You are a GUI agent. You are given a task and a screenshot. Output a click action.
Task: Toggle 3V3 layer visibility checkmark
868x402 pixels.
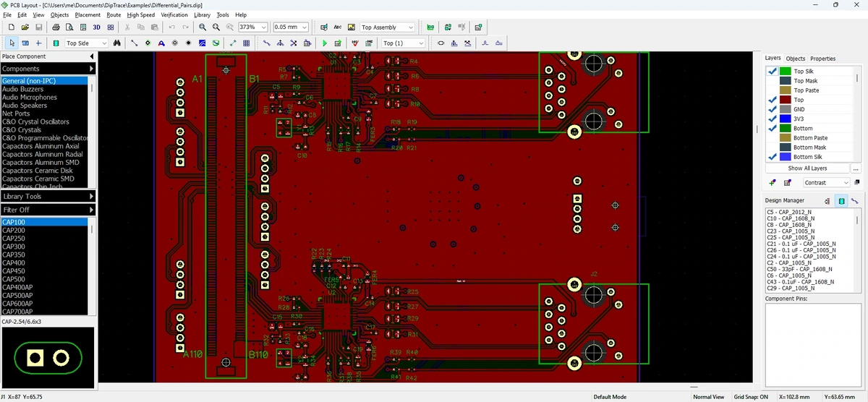coord(772,119)
